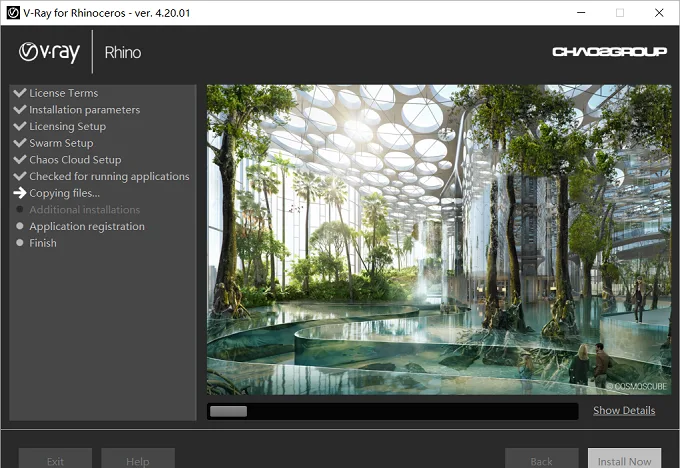
Task: Click the installation progress bar
Action: 392,411
